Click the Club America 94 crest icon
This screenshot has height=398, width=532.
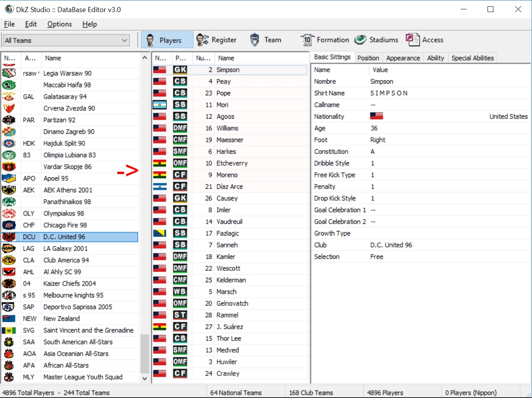click(x=9, y=260)
